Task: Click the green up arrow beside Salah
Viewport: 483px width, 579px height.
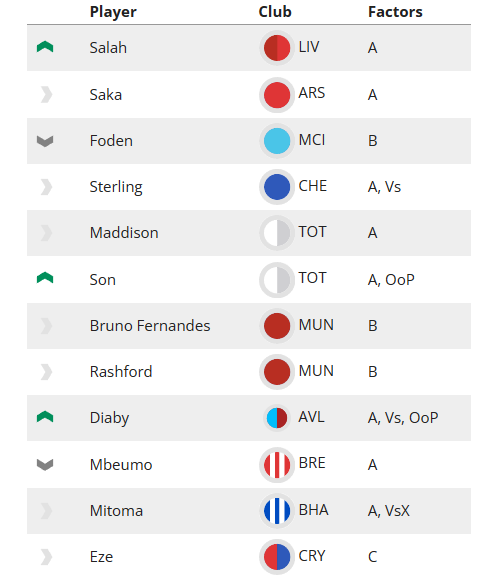Action: click(45, 47)
